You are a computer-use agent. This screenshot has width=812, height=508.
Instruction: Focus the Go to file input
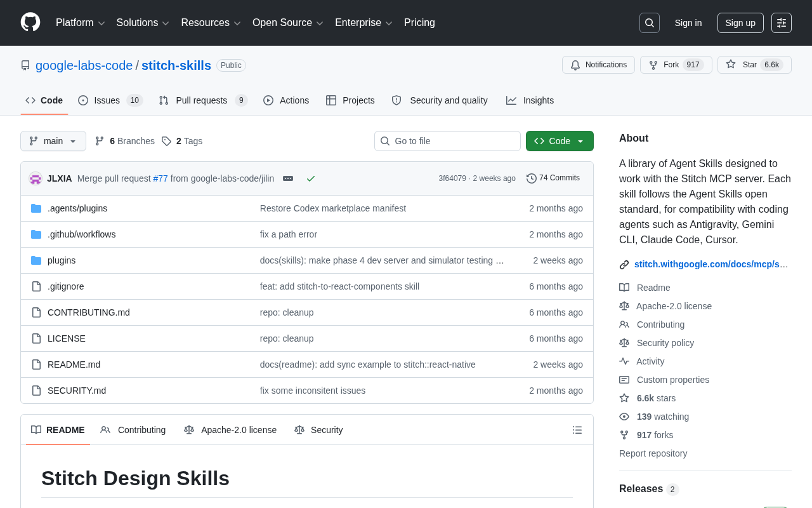tap(447, 141)
